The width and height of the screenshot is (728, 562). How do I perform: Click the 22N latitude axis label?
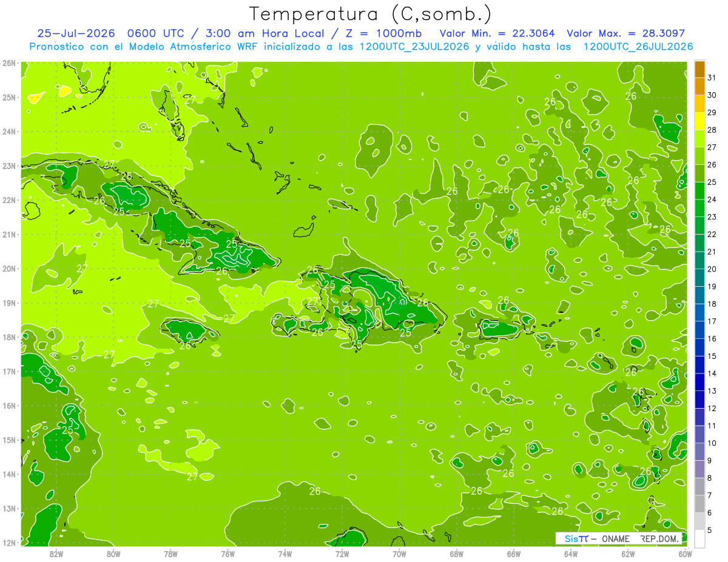9,200
